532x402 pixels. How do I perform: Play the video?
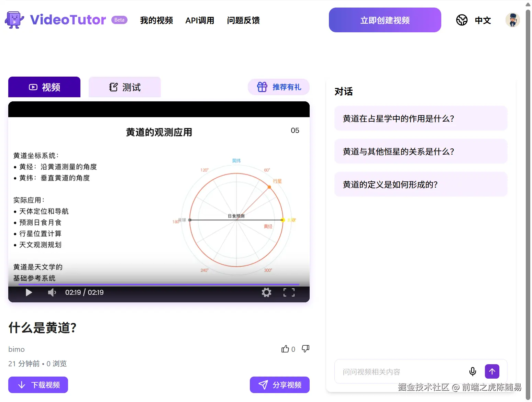click(x=29, y=292)
